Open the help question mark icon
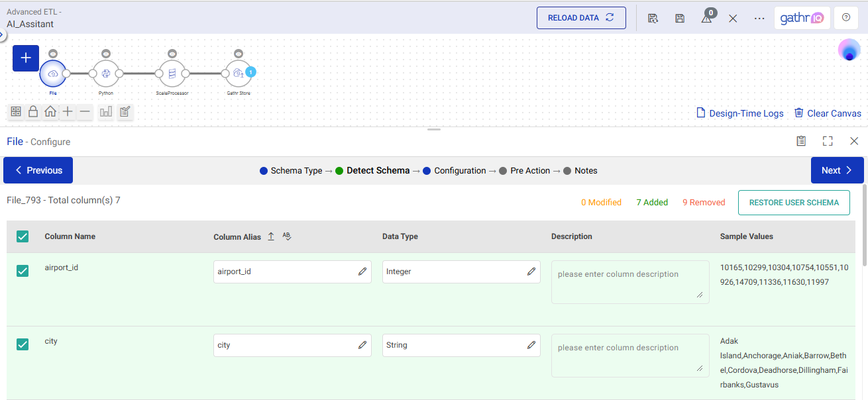The height and width of the screenshot is (400, 868). [846, 18]
